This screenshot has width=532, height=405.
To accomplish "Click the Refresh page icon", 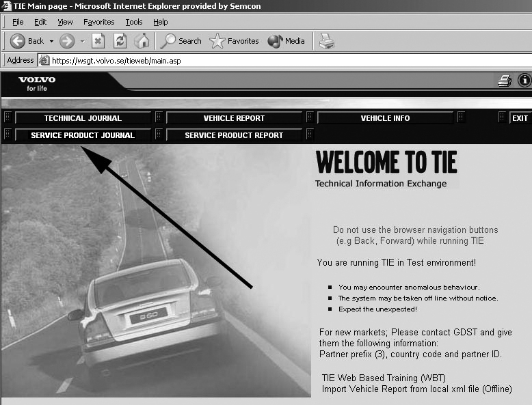I will point(120,41).
